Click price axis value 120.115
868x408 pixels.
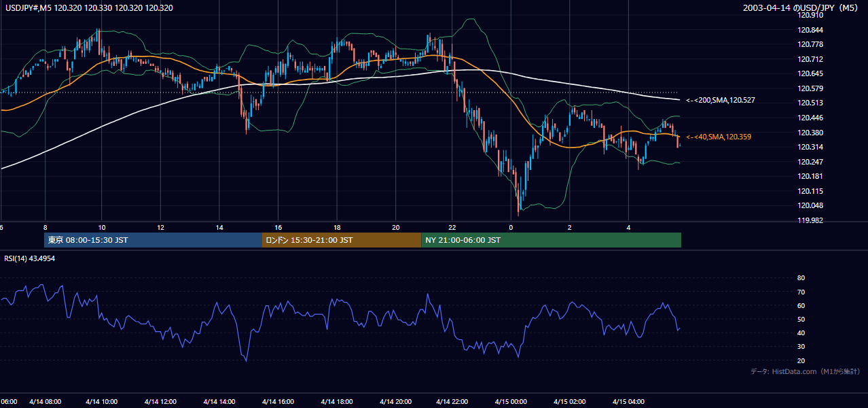(811, 191)
